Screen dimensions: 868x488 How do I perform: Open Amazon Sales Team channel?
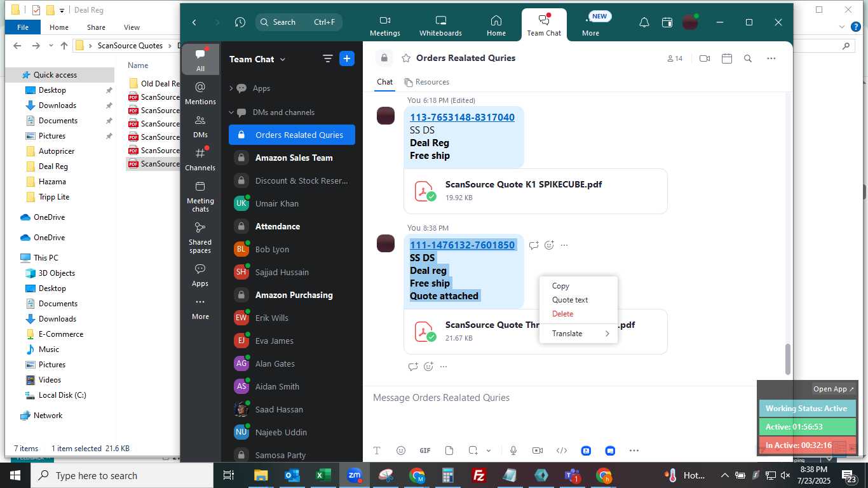292,158
